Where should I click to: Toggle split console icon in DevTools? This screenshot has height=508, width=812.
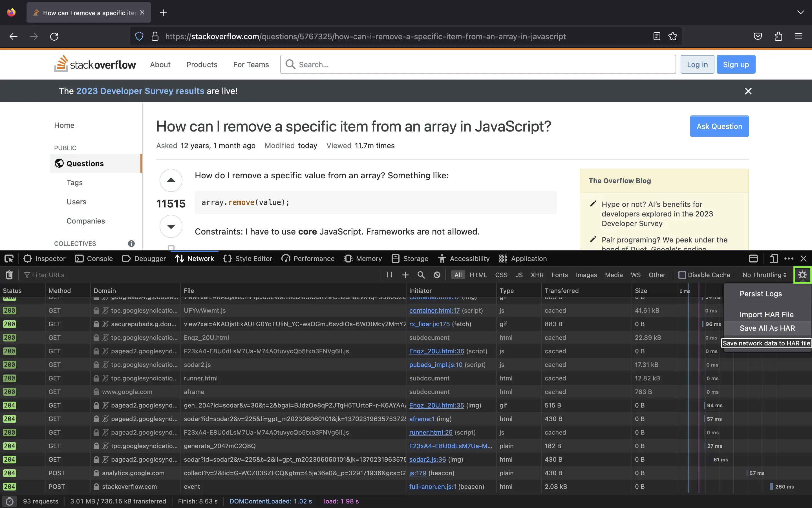(x=753, y=259)
